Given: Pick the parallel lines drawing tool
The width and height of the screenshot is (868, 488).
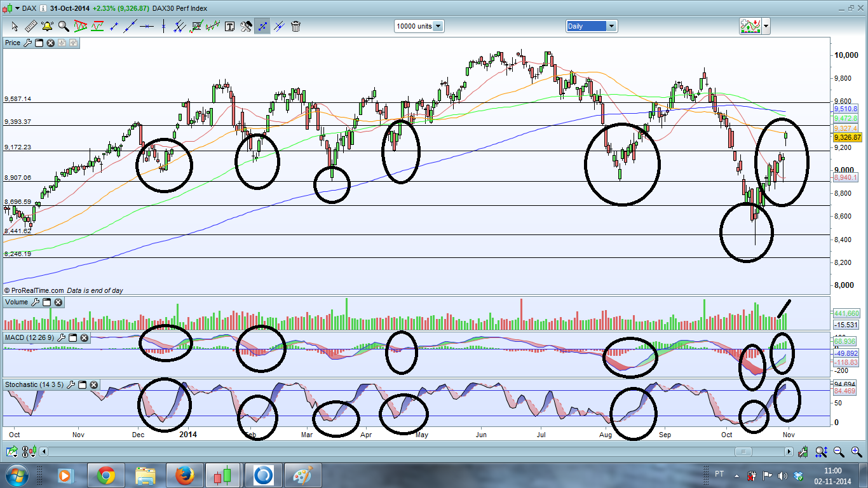Looking at the screenshot, I should [180, 26].
